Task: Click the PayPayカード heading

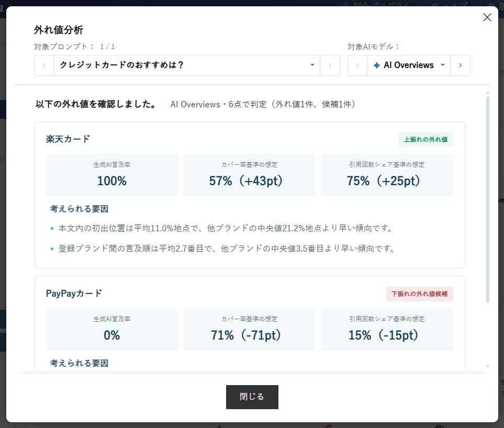Action: click(x=74, y=293)
